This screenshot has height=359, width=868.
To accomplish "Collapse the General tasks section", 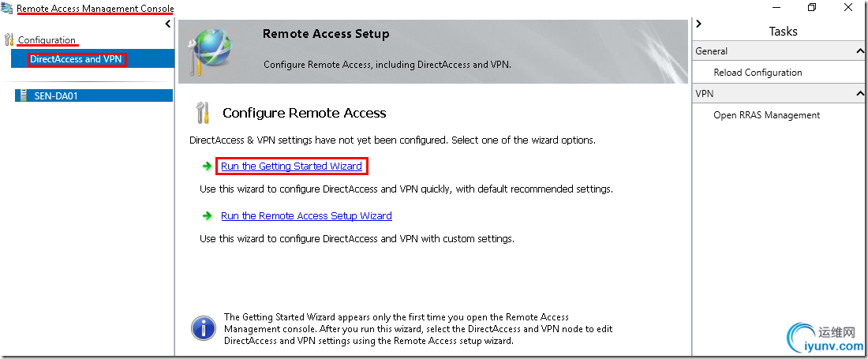I will coord(859,51).
